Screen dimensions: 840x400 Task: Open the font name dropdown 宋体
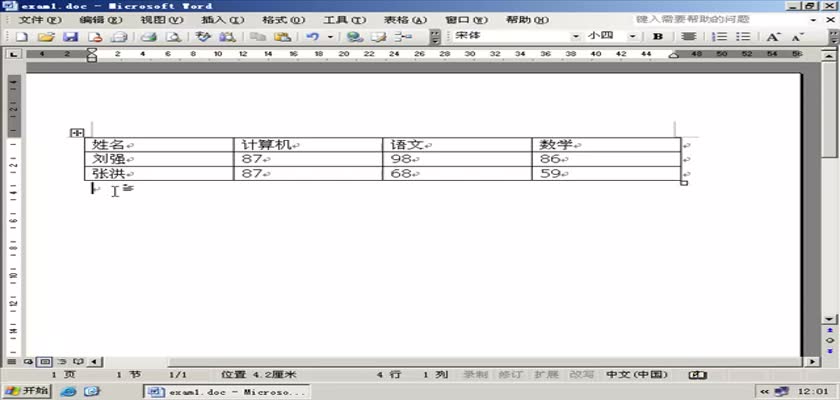pos(576,36)
